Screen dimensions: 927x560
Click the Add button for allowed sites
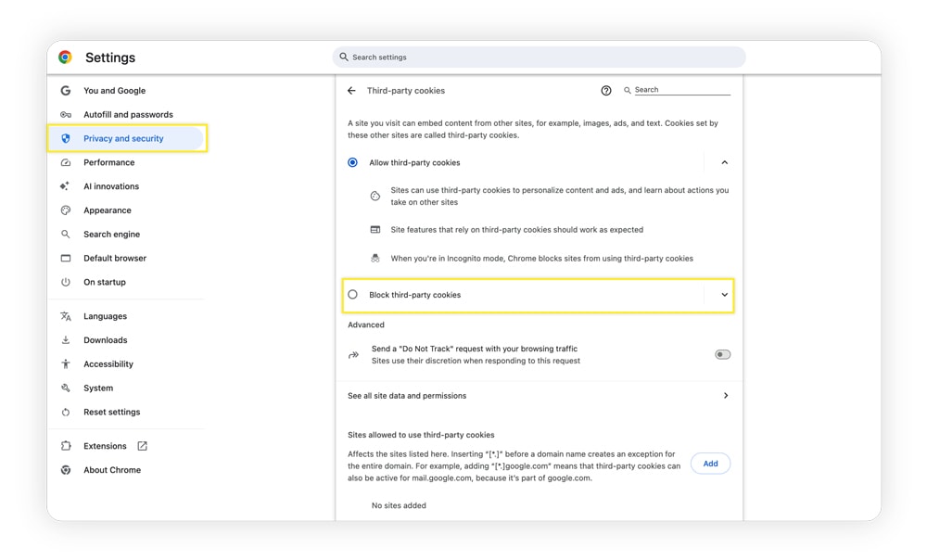coord(710,464)
